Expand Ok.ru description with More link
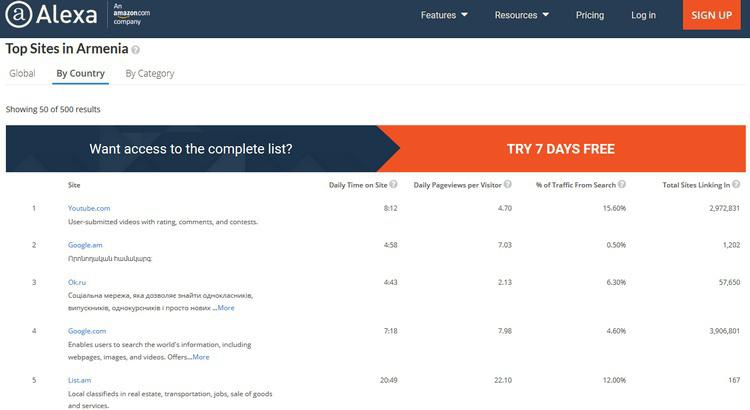The height and width of the screenshot is (410, 750). [225, 308]
